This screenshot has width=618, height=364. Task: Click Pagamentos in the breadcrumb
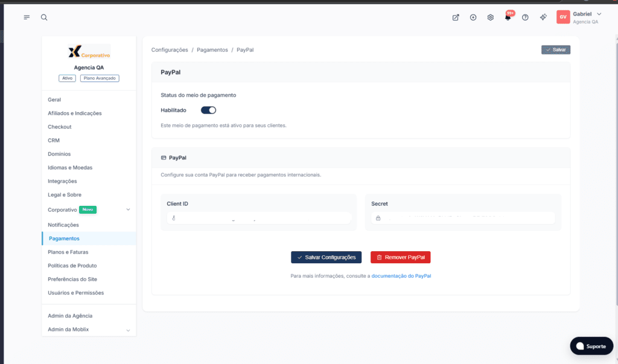pos(212,50)
